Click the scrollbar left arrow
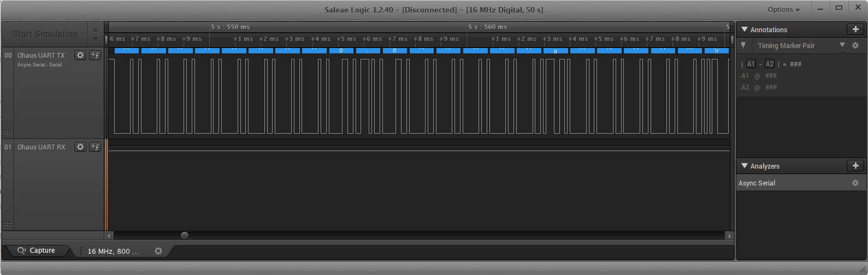The width and height of the screenshot is (868, 275). coord(109,236)
